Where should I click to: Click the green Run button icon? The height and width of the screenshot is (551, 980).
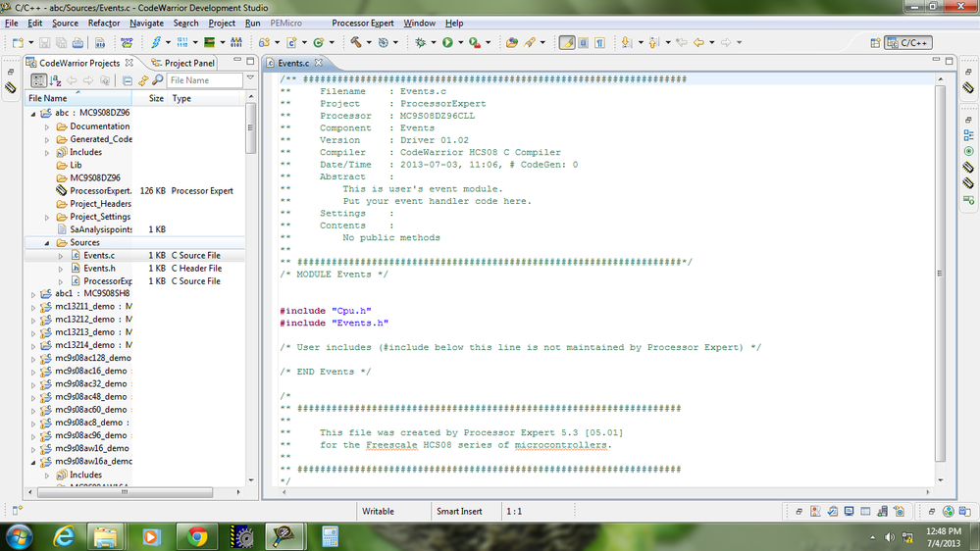pyautogui.click(x=447, y=42)
